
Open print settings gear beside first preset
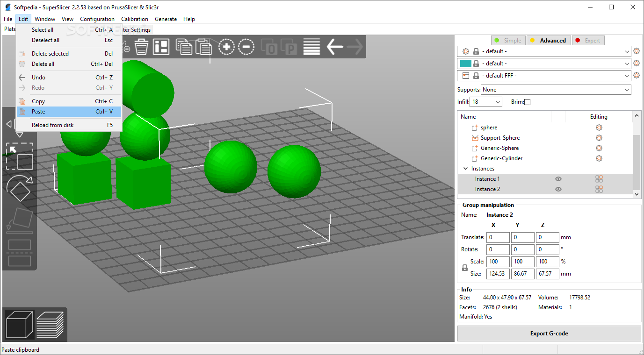pos(636,51)
